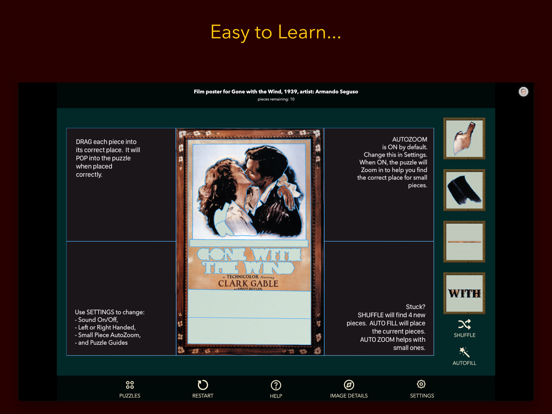Select the WITH text puzzle piece
This screenshot has width=552, height=414.
[464, 293]
